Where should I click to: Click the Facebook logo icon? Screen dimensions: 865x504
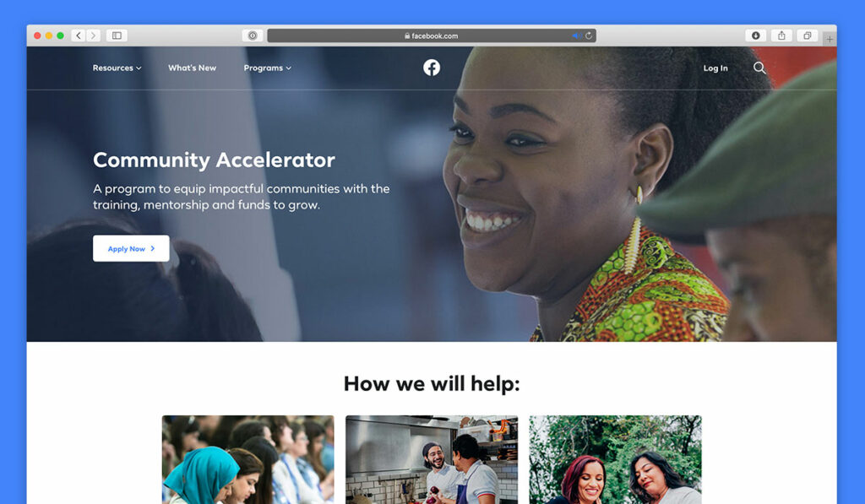432,68
